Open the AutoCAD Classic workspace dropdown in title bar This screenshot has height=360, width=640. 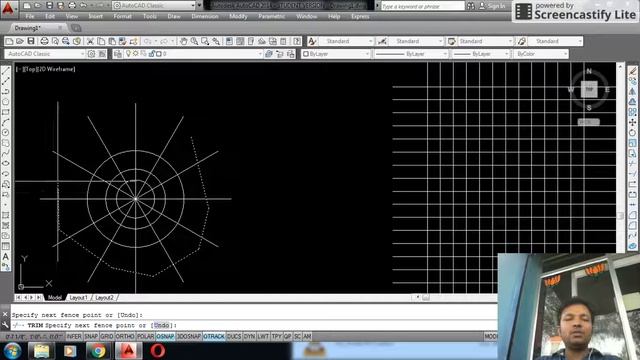154,5
